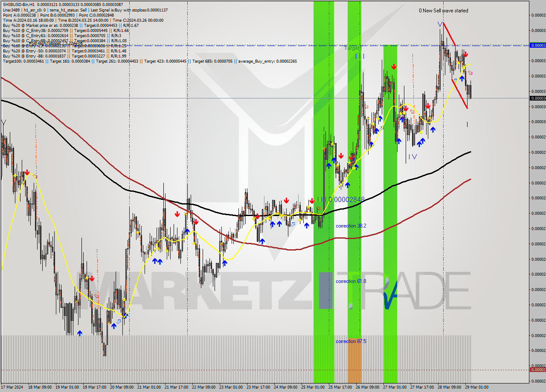The width and height of the screenshot is (546, 392).
Task: Select the '24 Mar 09:00' time label
Action: [285, 387]
